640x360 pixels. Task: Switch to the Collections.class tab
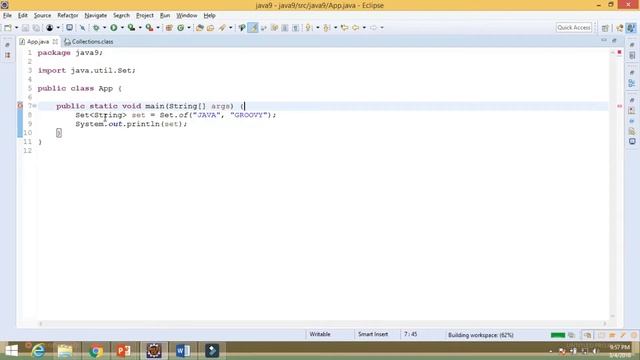pyautogui.click(x=89, y=42)
